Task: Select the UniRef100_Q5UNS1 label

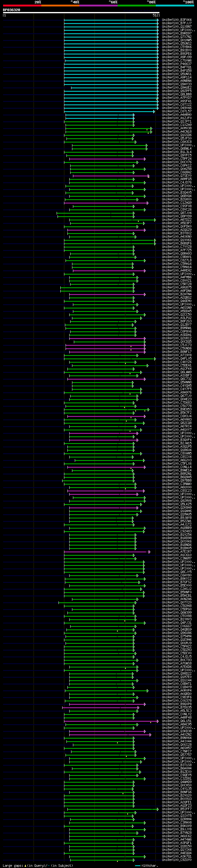Action: tap(177, 74)
